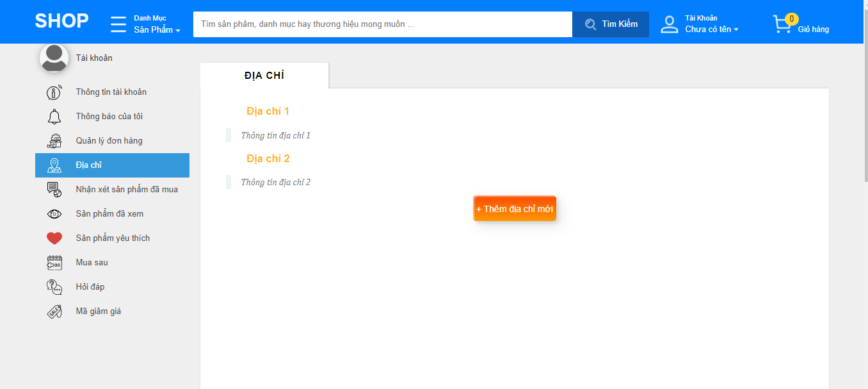Open the Mã giảm giá menu item
868x389 pixels.
point(99,311)
